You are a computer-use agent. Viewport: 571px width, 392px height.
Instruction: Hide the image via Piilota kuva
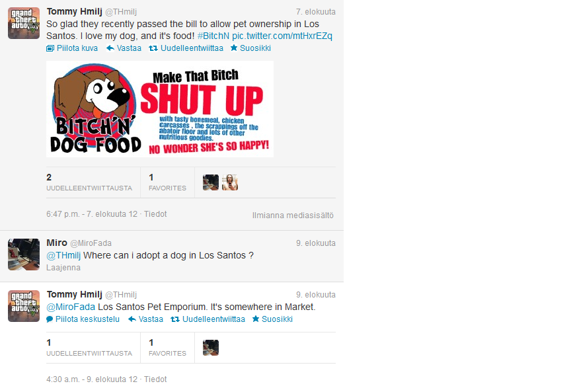(72, 48)
